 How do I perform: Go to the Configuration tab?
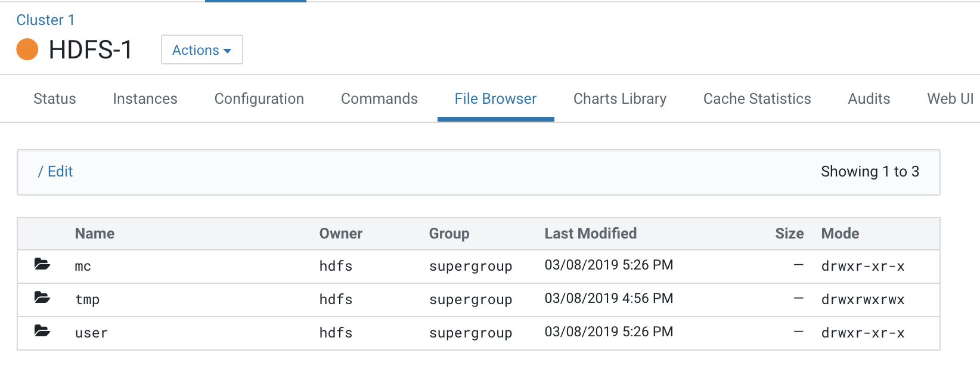[x=259, y=99]
